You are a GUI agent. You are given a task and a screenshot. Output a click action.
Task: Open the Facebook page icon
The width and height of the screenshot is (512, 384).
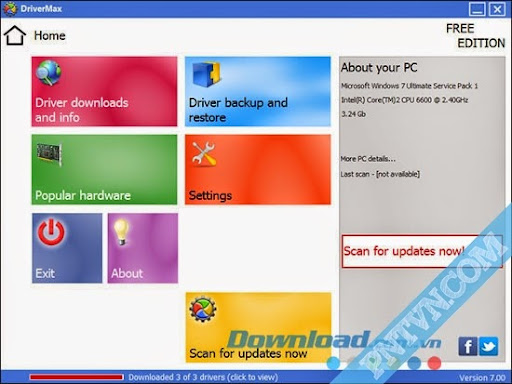click(x=468, y=346)
